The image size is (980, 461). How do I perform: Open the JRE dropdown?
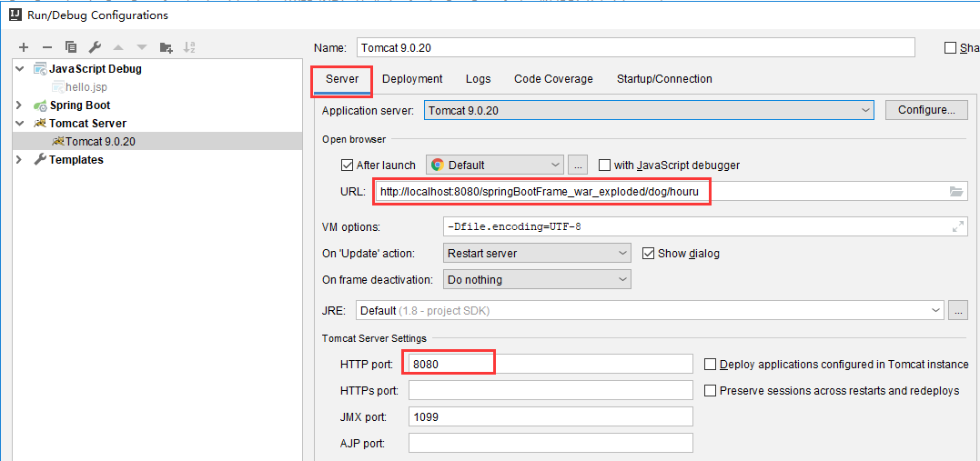(650, 310)
